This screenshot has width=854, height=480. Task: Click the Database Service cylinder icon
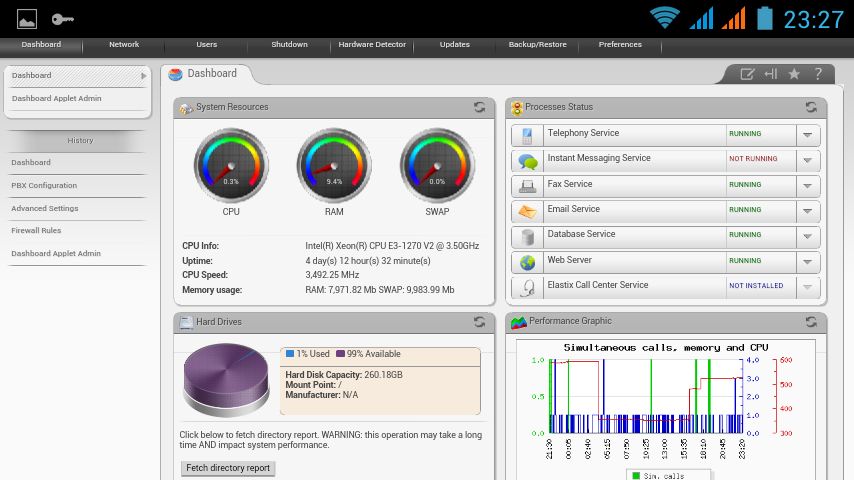pos(527,237)
